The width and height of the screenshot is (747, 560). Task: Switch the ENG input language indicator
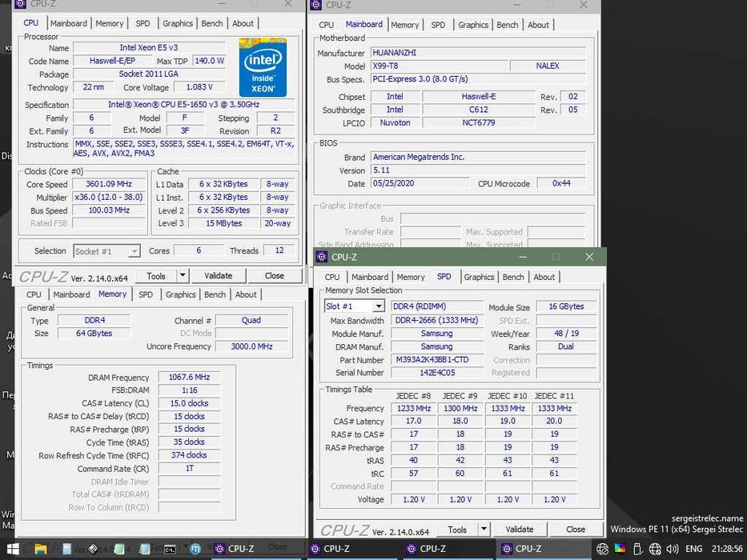pos(693,549)
